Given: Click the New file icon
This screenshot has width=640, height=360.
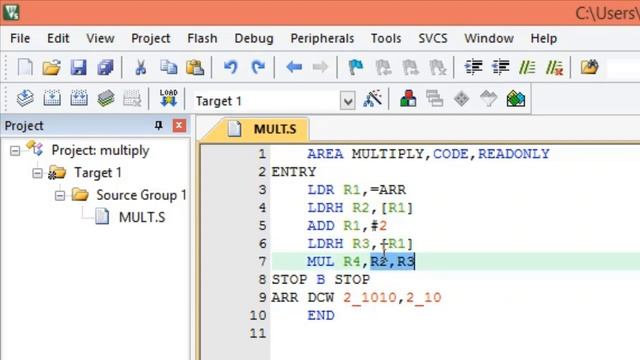Looking at the screenshot, I should point(25,67).
